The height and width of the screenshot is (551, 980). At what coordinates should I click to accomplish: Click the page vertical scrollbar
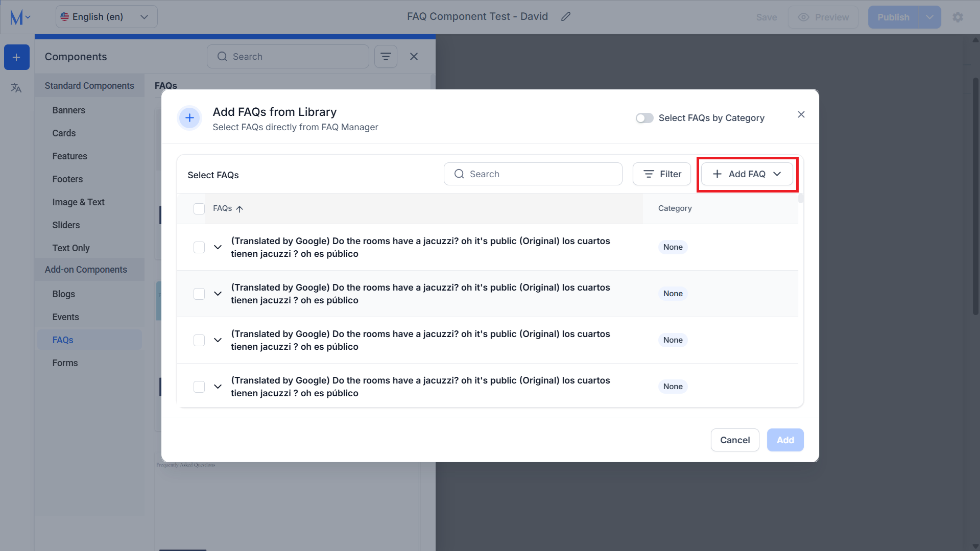pyautogui.click(x=975, y=197)
